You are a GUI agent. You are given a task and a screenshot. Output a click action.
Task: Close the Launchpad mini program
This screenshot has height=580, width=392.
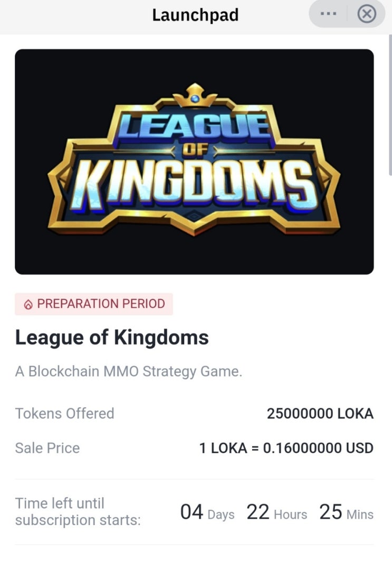tap(367, 14)
